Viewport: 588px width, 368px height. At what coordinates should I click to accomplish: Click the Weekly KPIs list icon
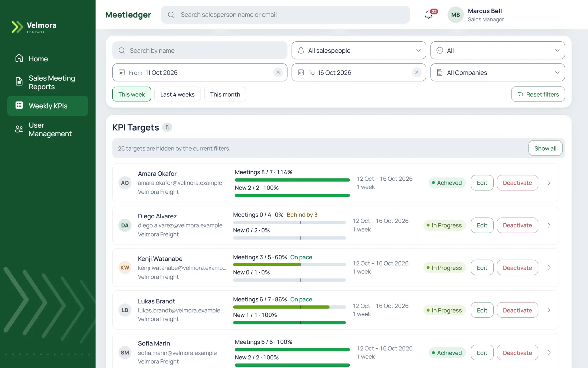[19, 105]
